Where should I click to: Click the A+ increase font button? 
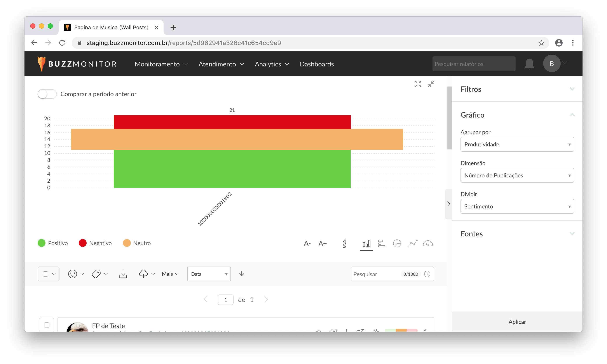click(x=323, y=243)
